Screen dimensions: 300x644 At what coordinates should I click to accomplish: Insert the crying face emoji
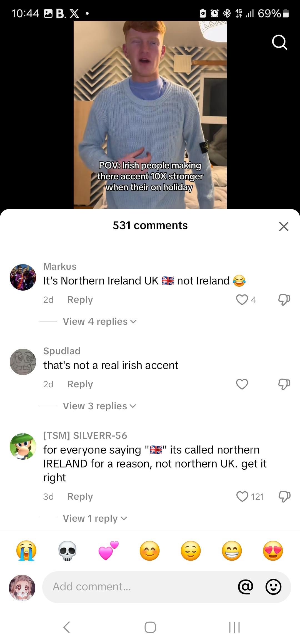tap(26, 551)
